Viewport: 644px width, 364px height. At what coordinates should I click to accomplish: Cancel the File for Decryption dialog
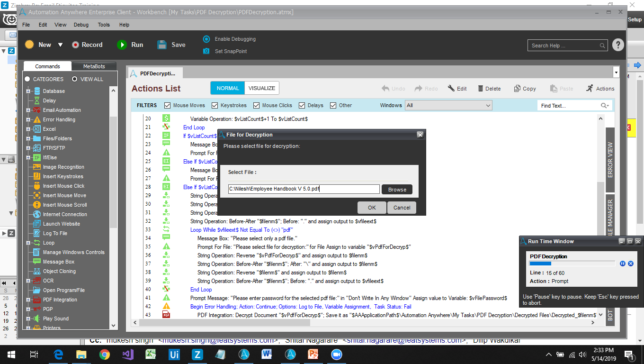coord(402,208)
